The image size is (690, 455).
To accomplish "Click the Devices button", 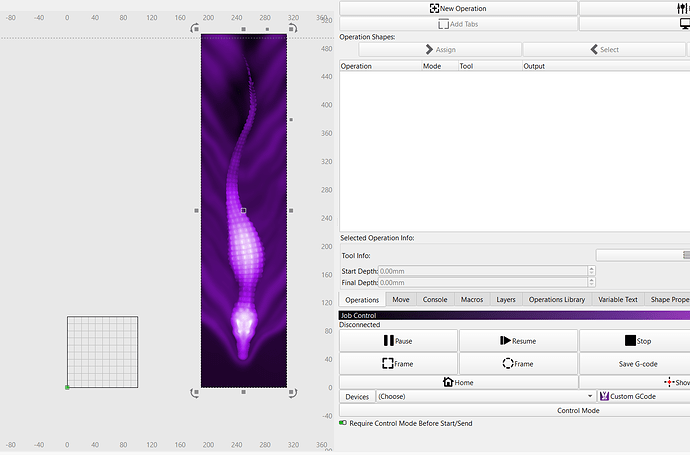I will [357, 396].
